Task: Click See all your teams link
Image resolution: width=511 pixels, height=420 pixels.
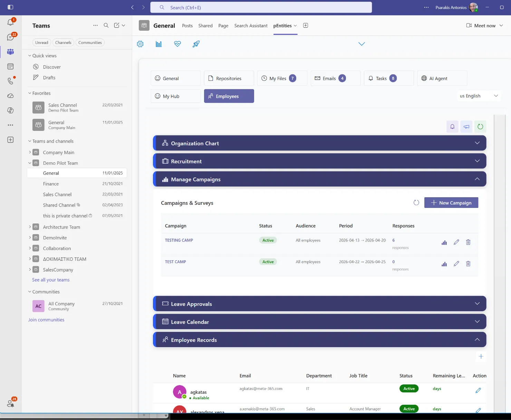Action: point(51,280)
